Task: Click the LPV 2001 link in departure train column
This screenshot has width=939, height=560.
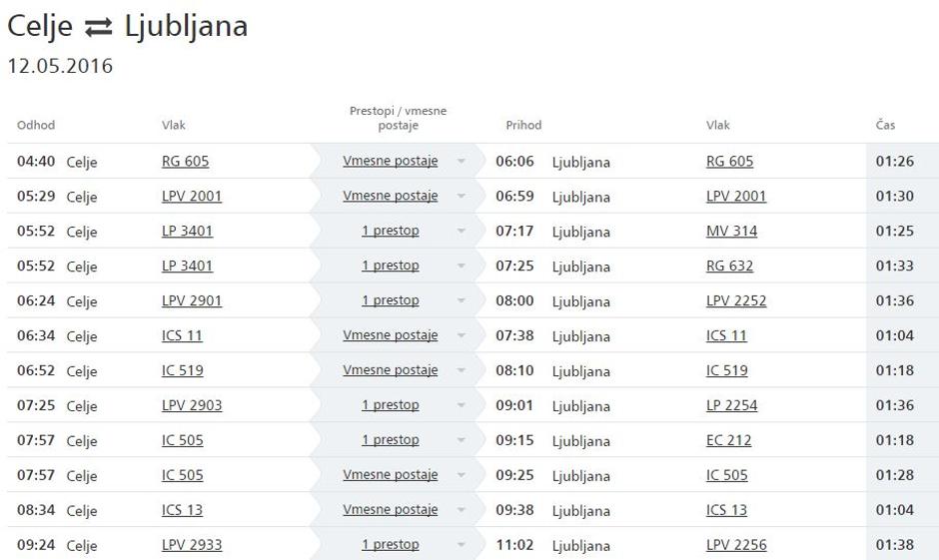Action: pos(192,196)
